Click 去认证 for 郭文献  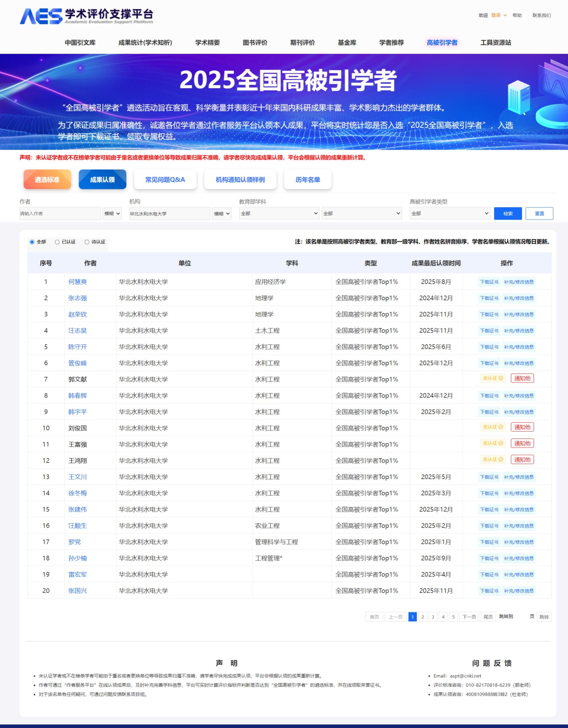(492, 378)
